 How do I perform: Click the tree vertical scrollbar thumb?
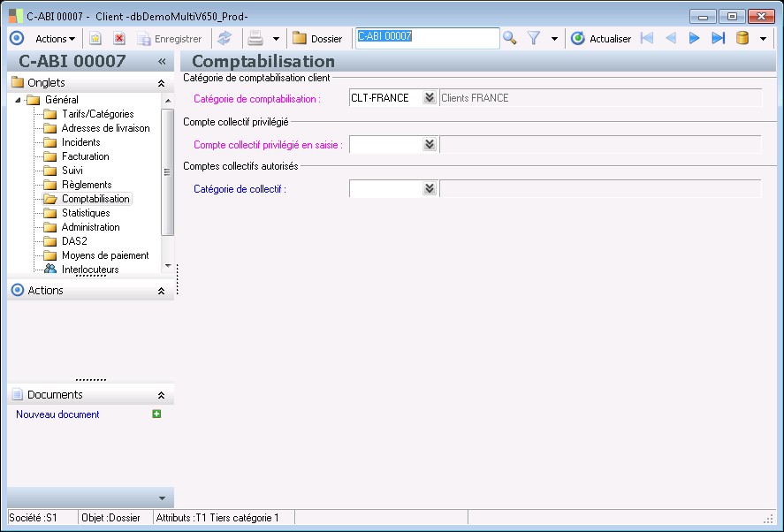168,171
